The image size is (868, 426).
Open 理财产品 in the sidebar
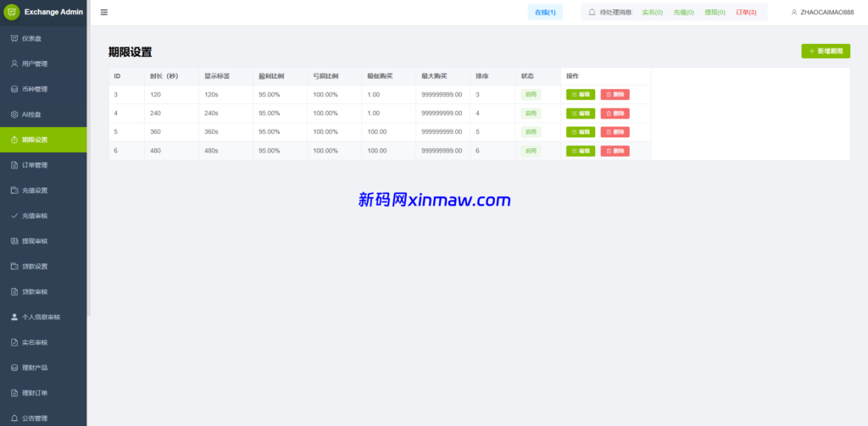pos(43,368)
